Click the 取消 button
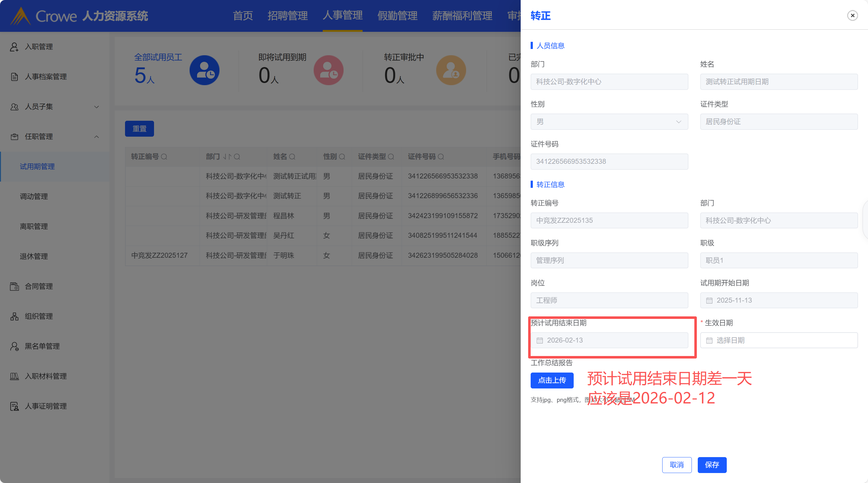This screenshot has width=868, height=483. tap(676, 465)
